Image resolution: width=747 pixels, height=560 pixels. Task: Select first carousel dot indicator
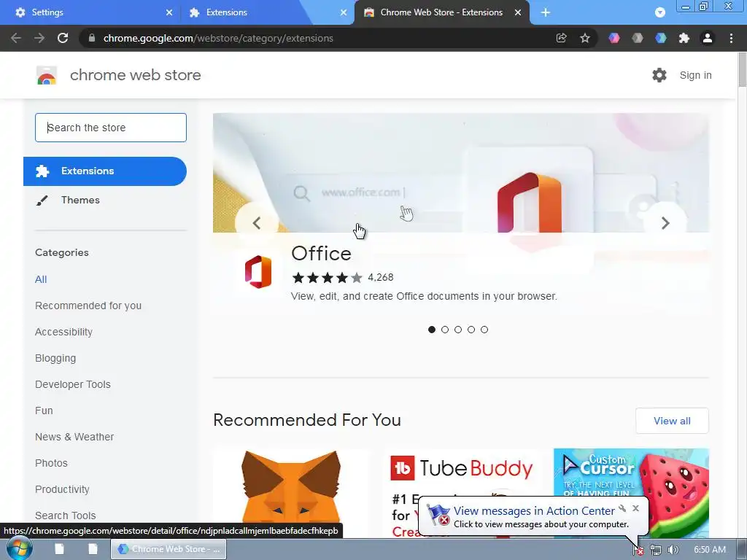point(432,330)
